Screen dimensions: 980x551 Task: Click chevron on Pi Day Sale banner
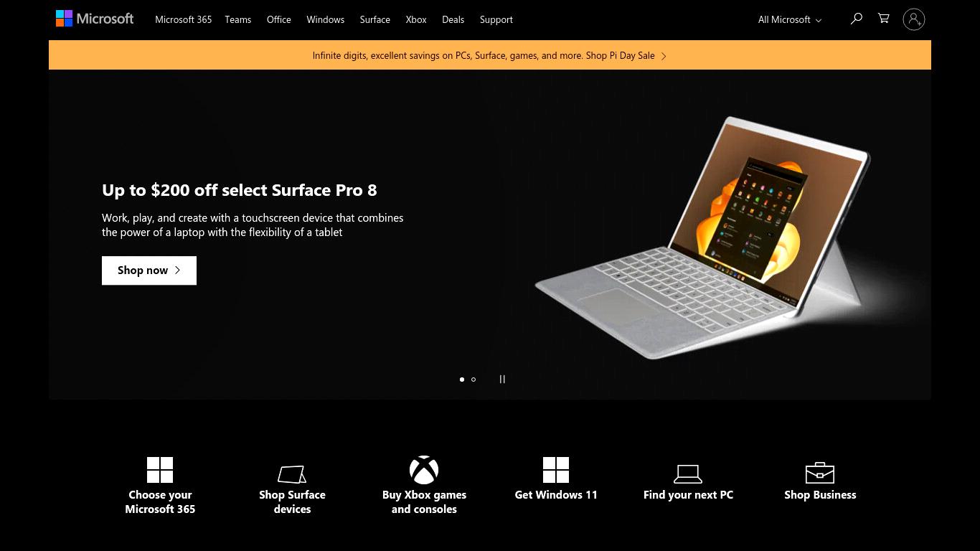[664, 56]
